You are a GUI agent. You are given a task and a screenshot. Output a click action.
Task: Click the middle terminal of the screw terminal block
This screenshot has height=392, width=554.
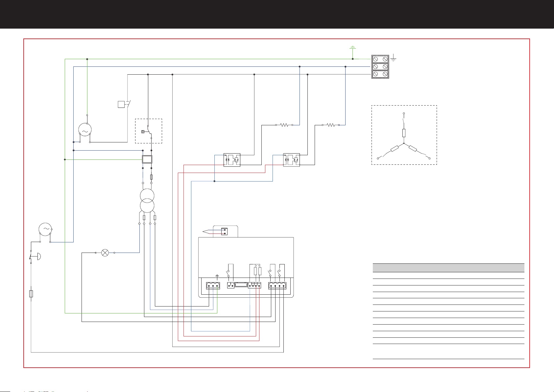(x=380, y=67)
